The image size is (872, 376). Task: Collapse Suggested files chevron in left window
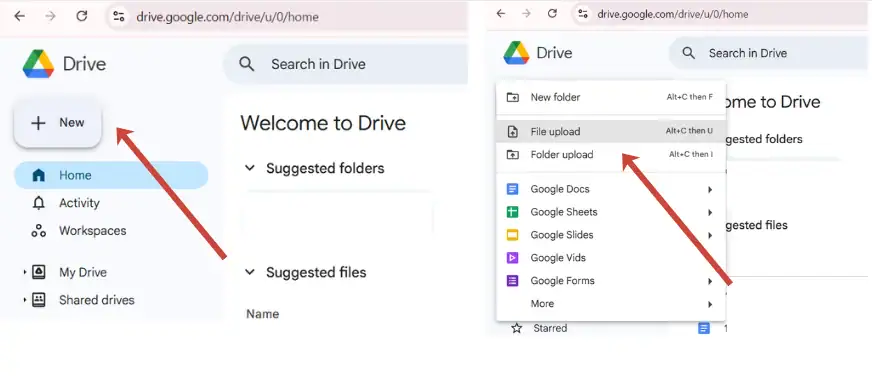[x=250, y=272]
